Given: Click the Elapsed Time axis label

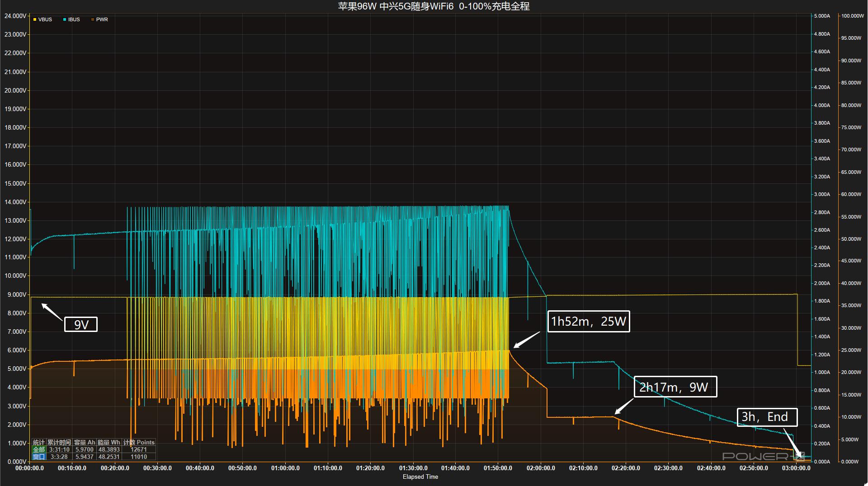Looking at the screenshot, I should coord(420,477).
